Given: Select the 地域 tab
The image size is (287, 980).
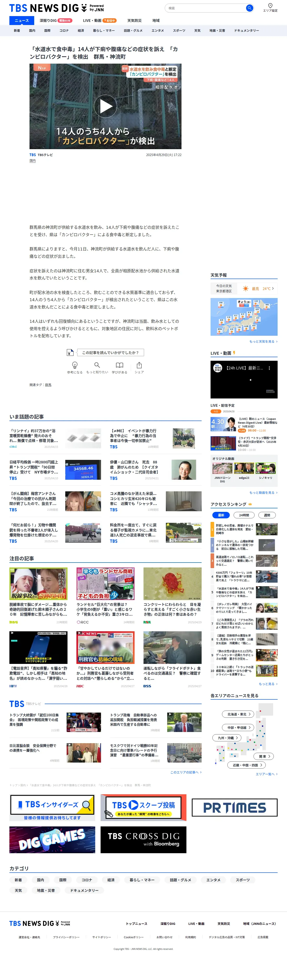Looking at the screenshot, I should click(156, 21).
